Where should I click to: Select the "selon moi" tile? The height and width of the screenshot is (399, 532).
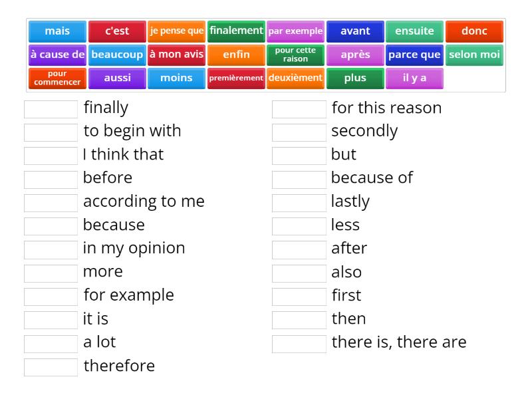[474, 55]
